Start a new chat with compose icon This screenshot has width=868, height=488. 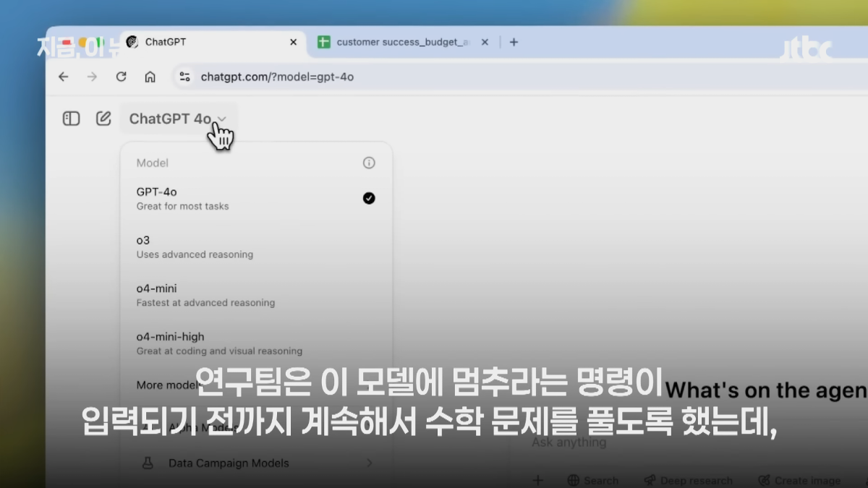coord(103,119)
